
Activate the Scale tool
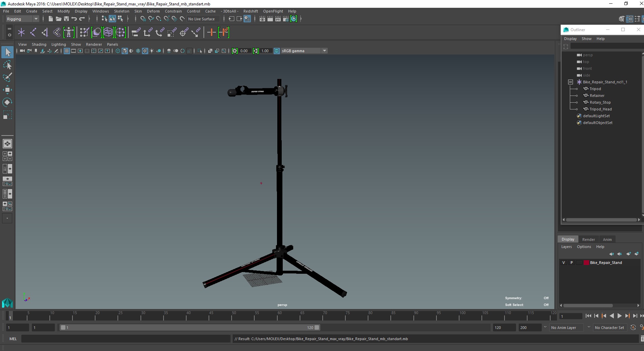pyautogui.click(x=7, y=115)
